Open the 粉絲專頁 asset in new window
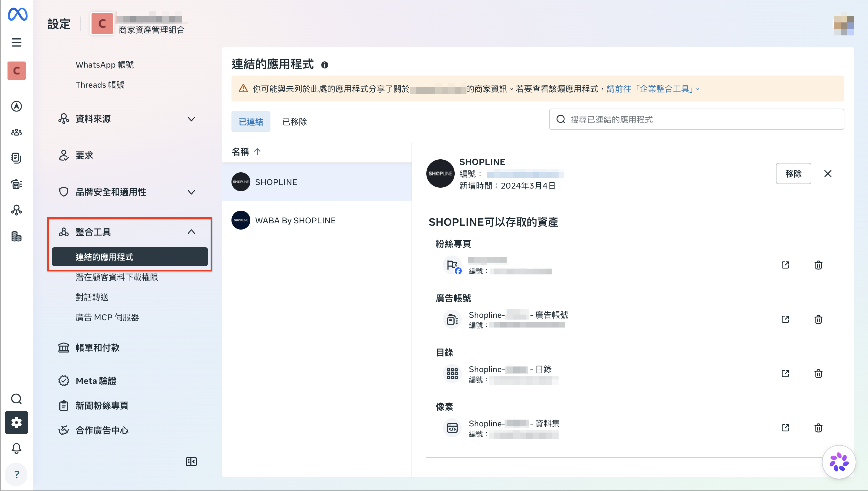The width and height of the screenshot is (868, 491). point(785,265)
